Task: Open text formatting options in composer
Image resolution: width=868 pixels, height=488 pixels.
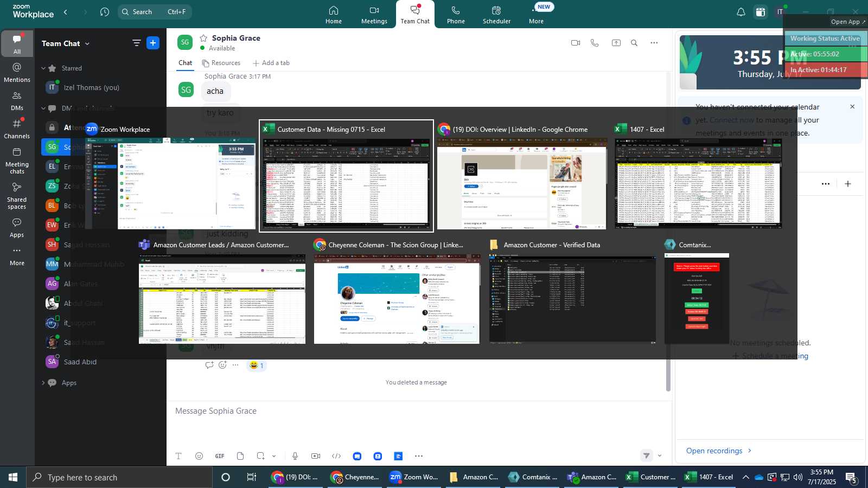Action: click(178, 456)
